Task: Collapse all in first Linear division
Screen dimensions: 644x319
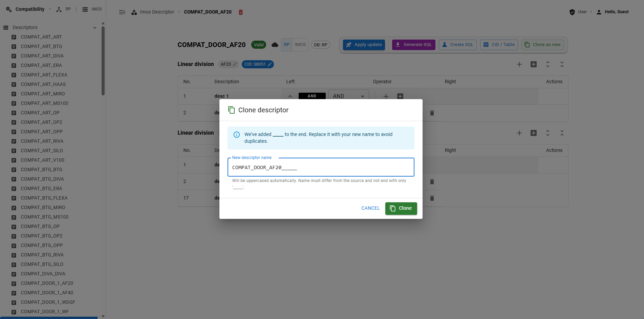Action: click(562, 64)
